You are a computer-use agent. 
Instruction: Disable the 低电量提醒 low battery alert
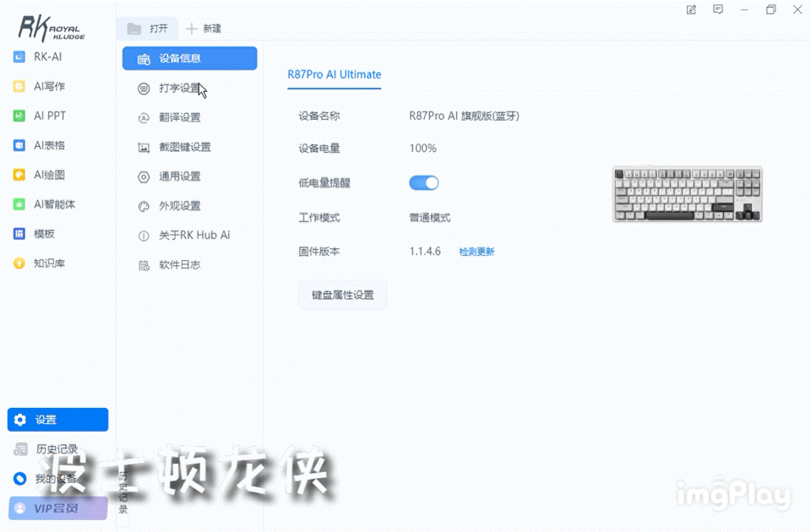pyautogui.click(x=423, y=182)
